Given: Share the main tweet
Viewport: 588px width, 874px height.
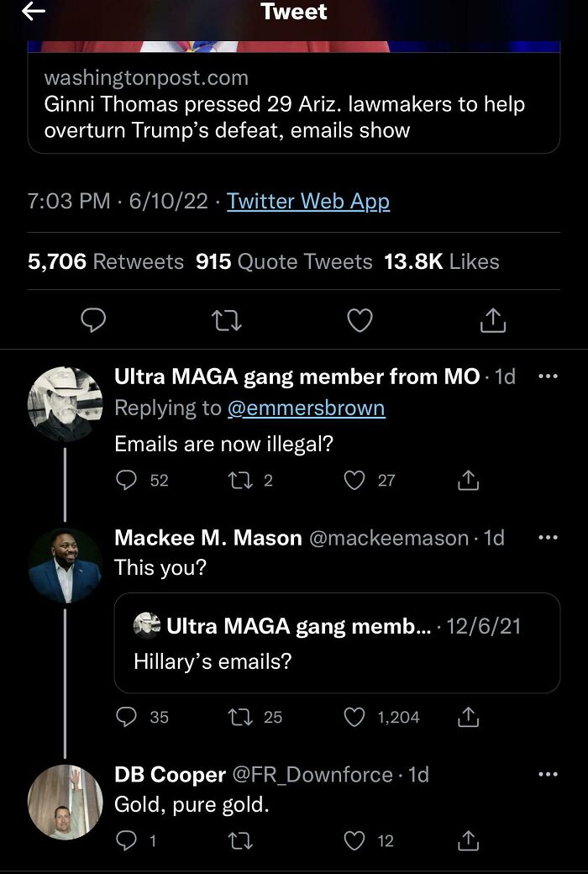Looking at the screenshot, I should [x=493, y=320].
